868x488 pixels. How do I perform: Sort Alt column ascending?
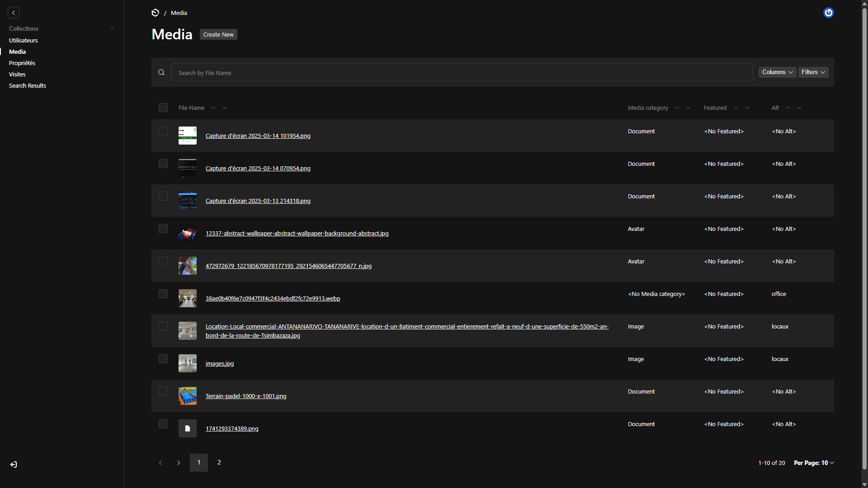788,108
